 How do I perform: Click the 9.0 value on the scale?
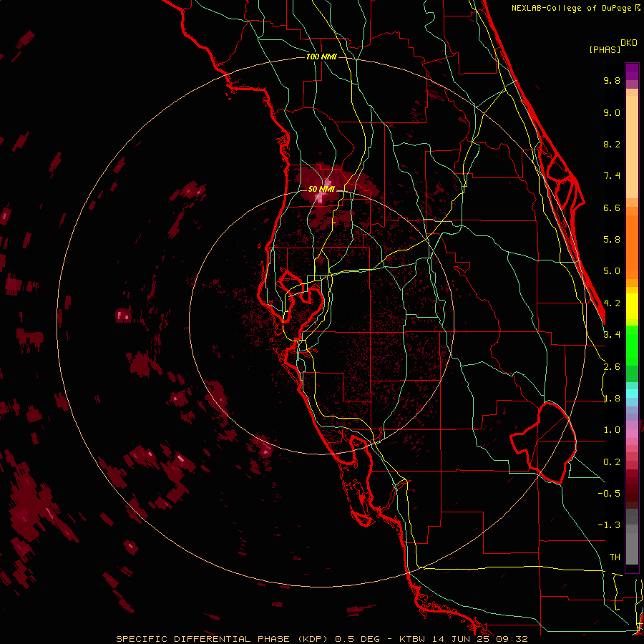612,112
